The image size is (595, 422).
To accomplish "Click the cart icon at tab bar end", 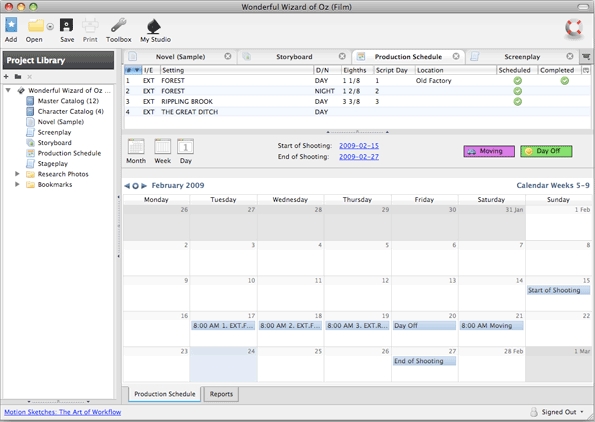I will pos(586,57).
